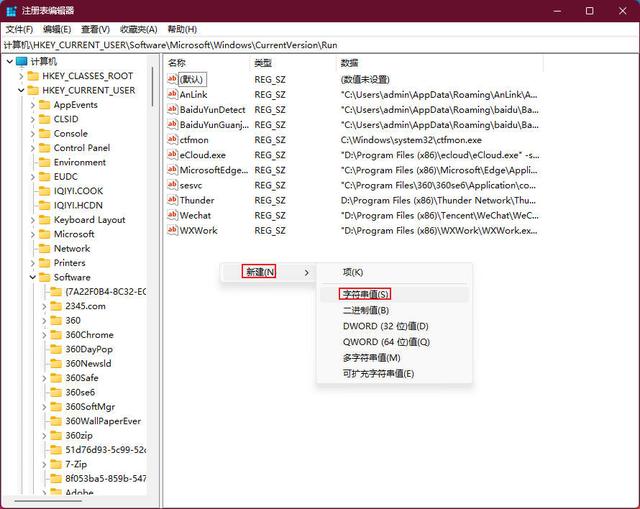Click the Thunder entry's string value icon
Screen dimensions: 640x509
[172, 200]
